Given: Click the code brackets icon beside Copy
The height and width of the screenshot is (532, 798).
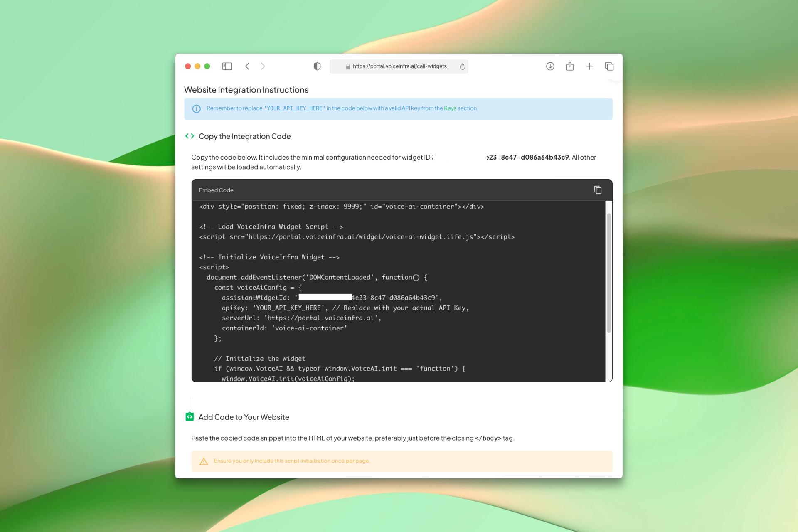Looking at the screenshot, I should click(190, 136).
